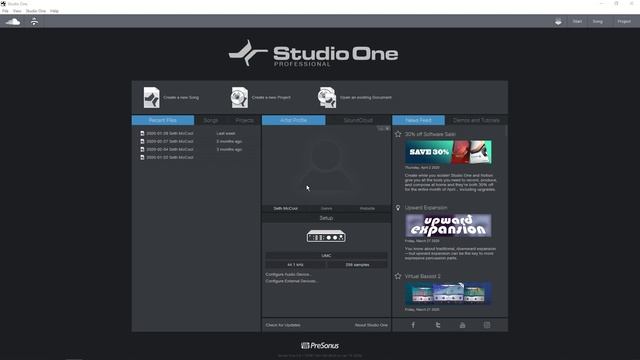Click the 30% off Software Sale headline
Screen dimensions: 640x360
(430, 134)
